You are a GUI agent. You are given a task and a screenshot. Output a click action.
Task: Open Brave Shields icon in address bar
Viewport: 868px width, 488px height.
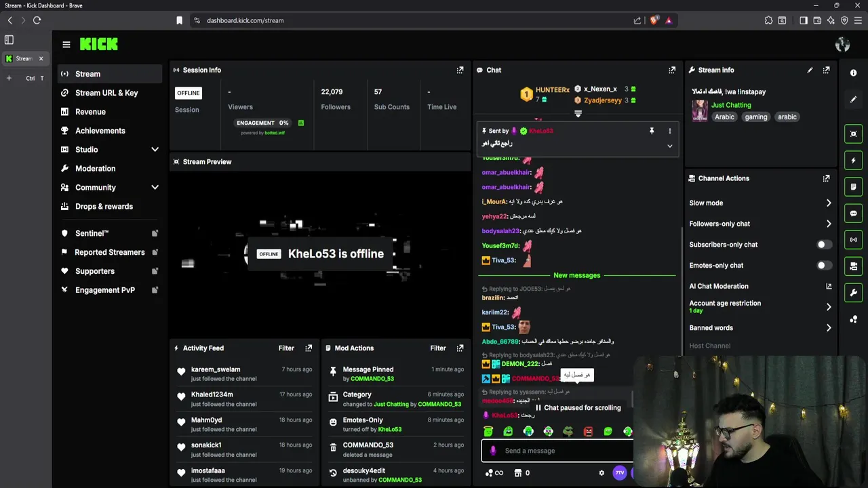coord(654,20)
